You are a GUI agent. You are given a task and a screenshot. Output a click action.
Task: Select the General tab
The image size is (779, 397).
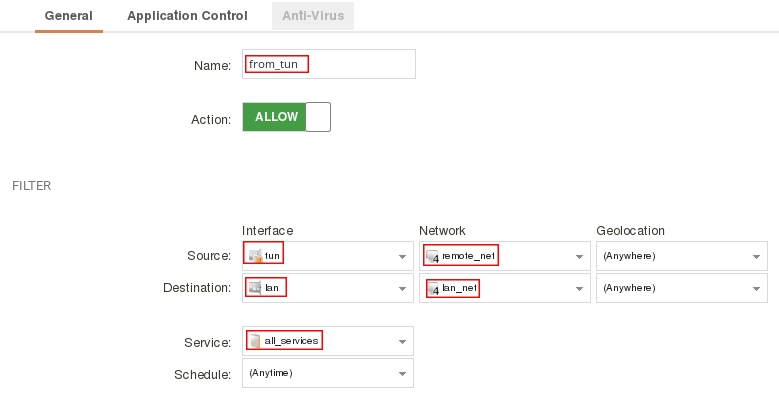[x=69, y=16]
